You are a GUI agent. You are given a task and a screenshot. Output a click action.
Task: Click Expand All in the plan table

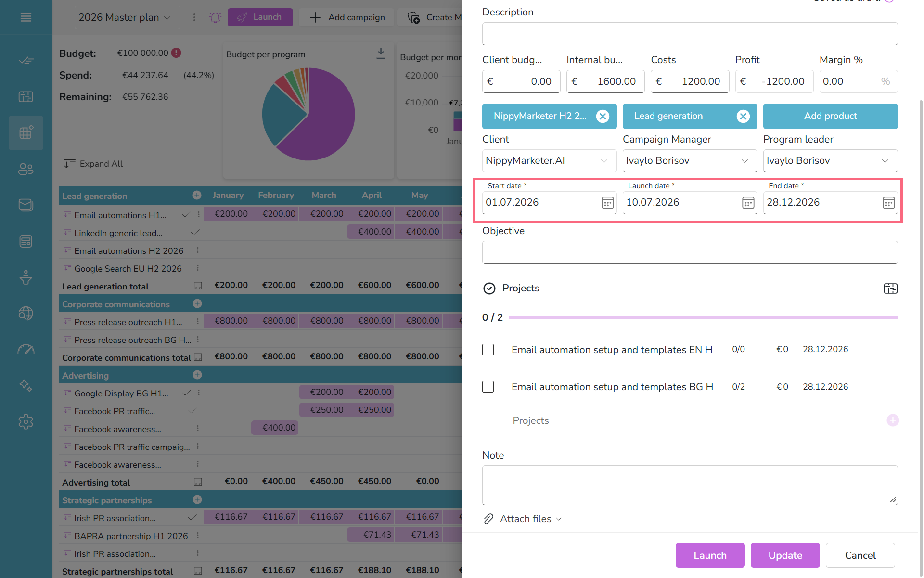pyautogui.click(x=93, y=164)
